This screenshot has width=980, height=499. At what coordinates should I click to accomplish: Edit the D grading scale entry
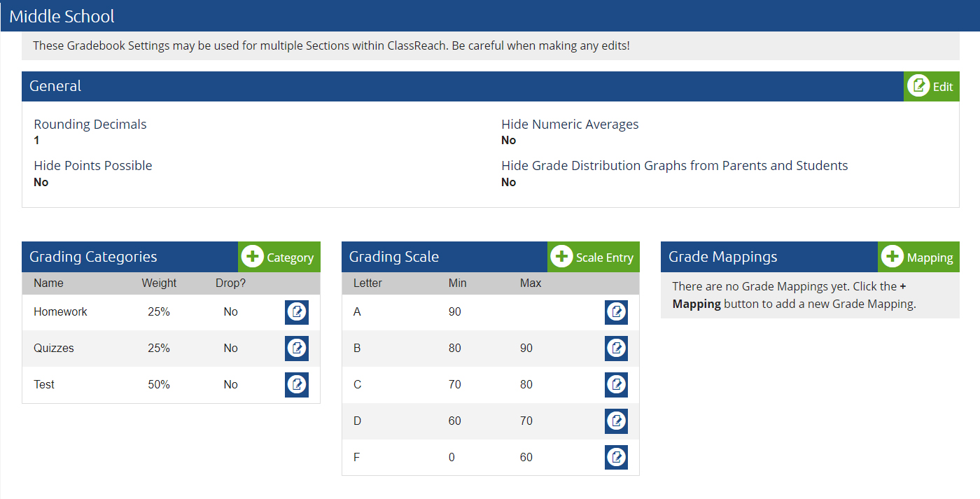[x=616, y=421]
